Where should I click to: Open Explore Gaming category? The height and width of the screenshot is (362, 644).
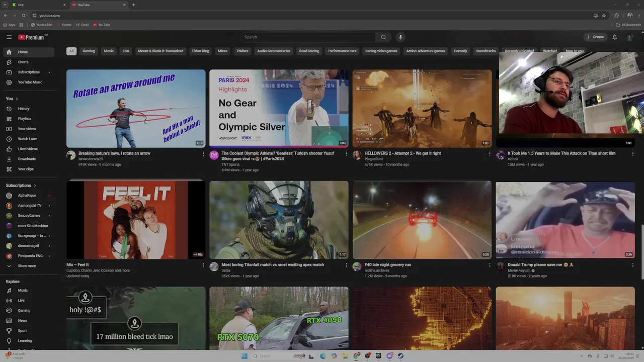(30, 310)
